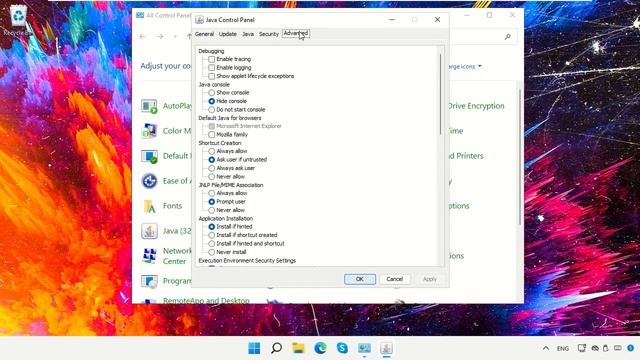640x360 pixels.
Task: Click the Advanced tab
Action: (296, 33)
